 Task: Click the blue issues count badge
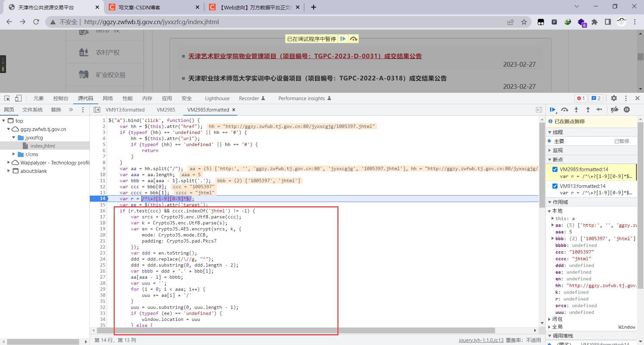click(x=596, y=98)
